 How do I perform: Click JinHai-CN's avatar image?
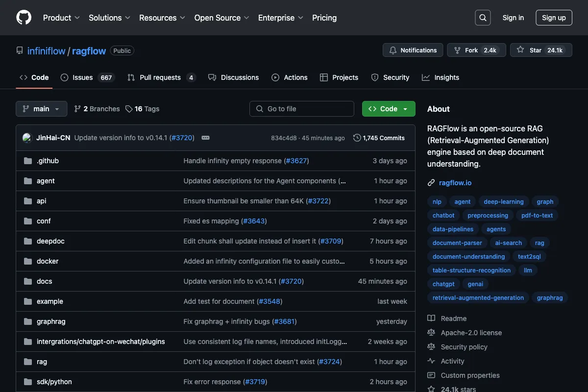(x=27, y=138)
